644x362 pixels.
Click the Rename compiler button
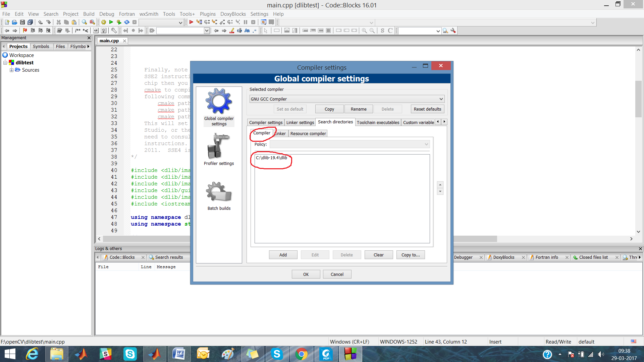click(x=359, y=109)
